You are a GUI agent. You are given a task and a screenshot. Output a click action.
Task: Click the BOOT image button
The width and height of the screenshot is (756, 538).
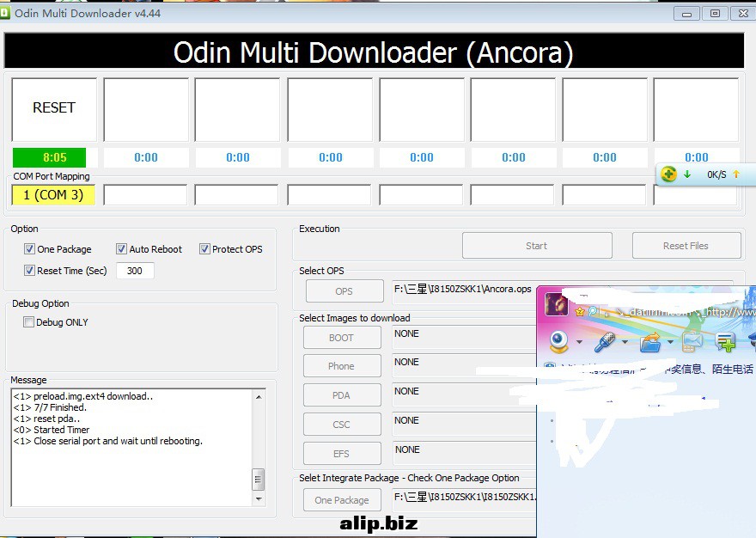pos(342,338)
